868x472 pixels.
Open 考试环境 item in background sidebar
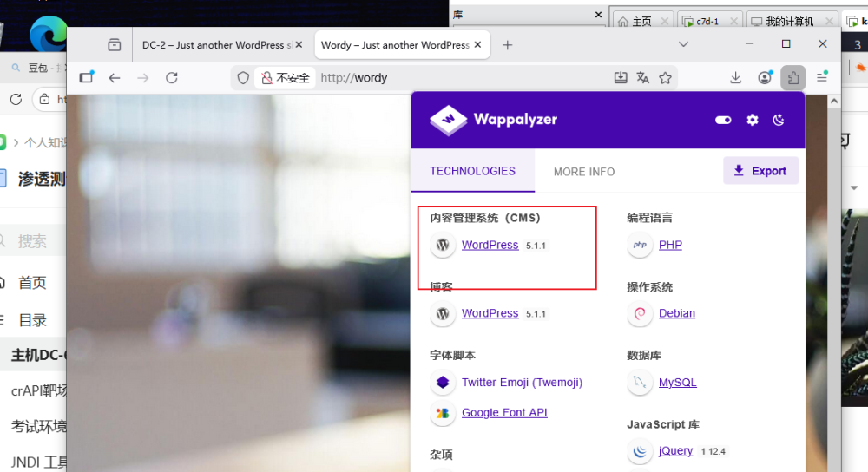point(39,427)
